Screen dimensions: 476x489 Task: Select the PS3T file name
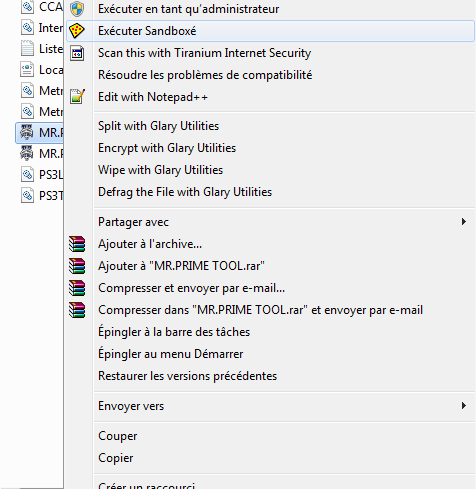(x=51, y=195)
